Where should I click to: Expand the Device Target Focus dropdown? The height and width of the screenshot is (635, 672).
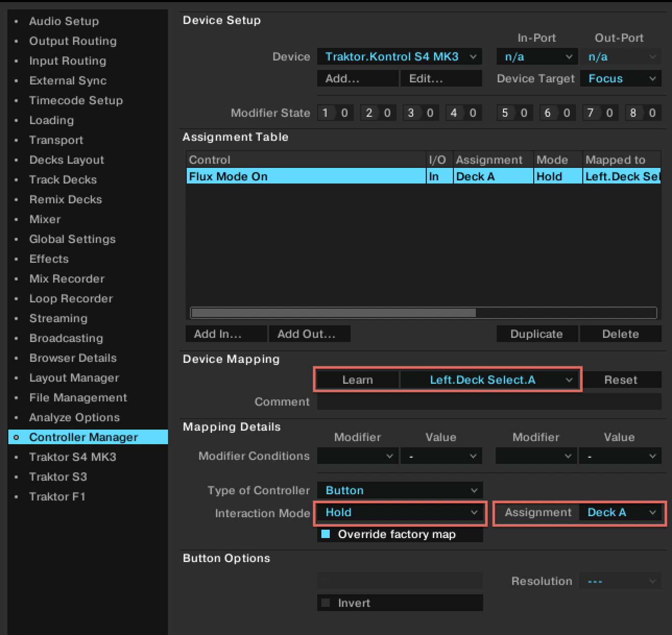tap(620, 79)
